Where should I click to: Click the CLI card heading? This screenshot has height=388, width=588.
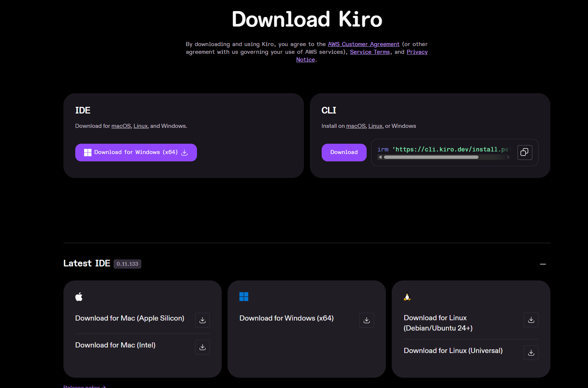[x=329, y=111]
